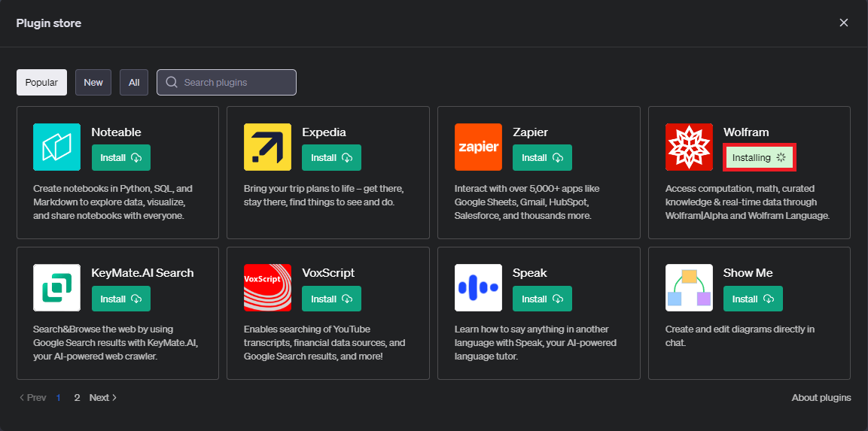Install the Noteable plugin
868x431 pixels.
(x=121, y=158)
